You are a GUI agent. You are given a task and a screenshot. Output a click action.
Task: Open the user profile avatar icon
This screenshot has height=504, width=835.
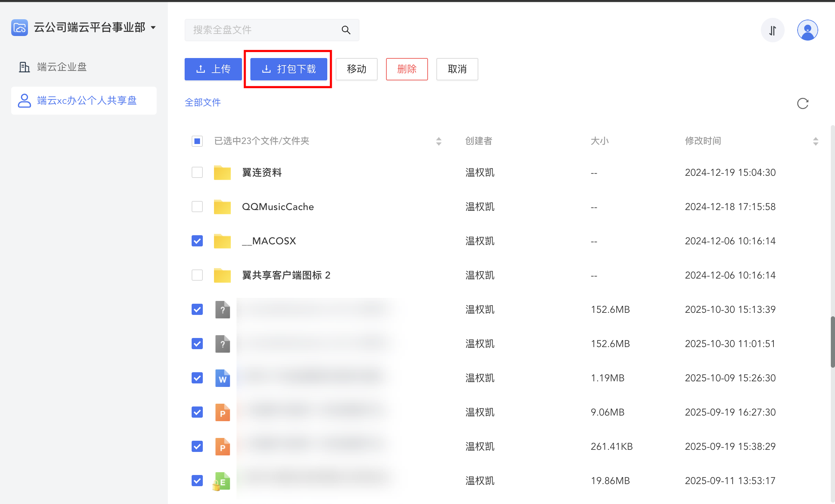pos(807,30)
